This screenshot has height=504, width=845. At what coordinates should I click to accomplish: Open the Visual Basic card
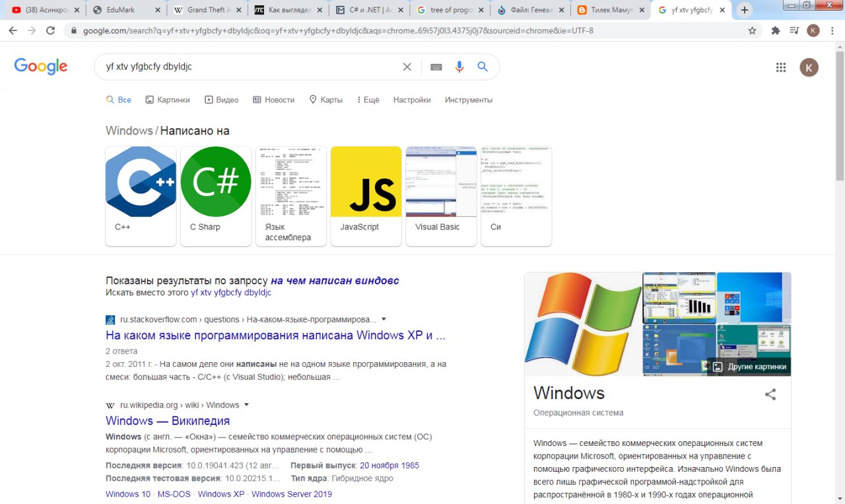click(441, 196)
